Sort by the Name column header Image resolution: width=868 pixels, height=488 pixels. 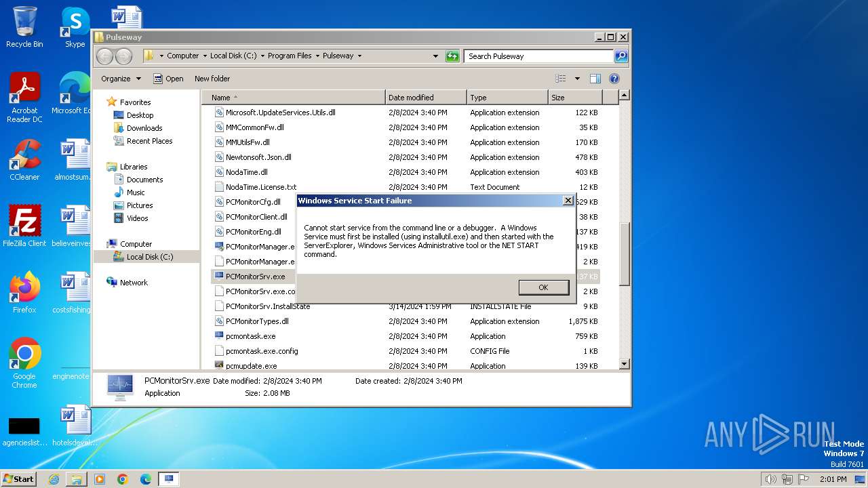294,98
